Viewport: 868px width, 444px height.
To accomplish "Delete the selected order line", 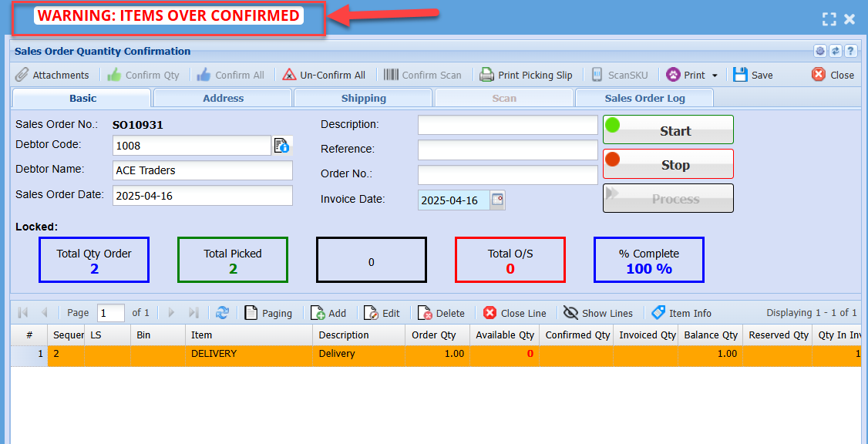I will (x=441, y=313).
